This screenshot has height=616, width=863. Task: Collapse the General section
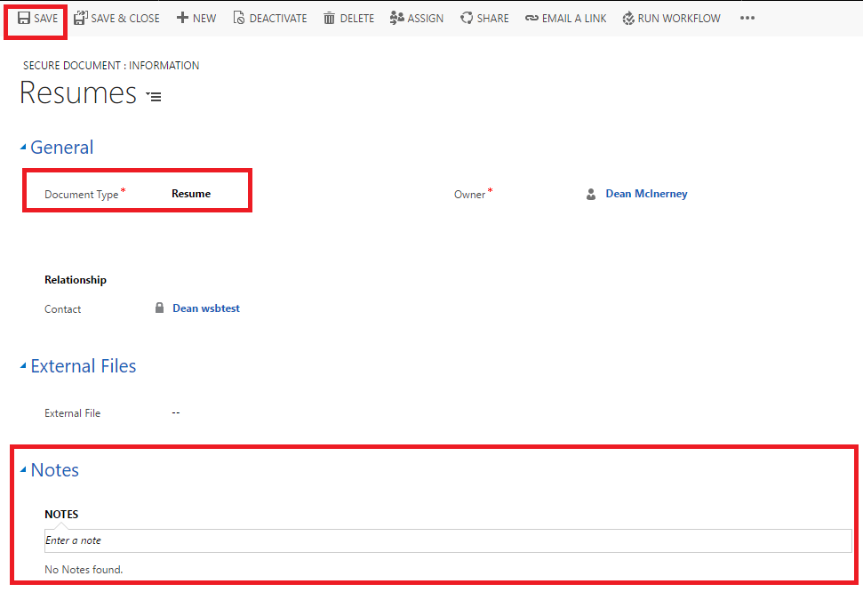23,148
